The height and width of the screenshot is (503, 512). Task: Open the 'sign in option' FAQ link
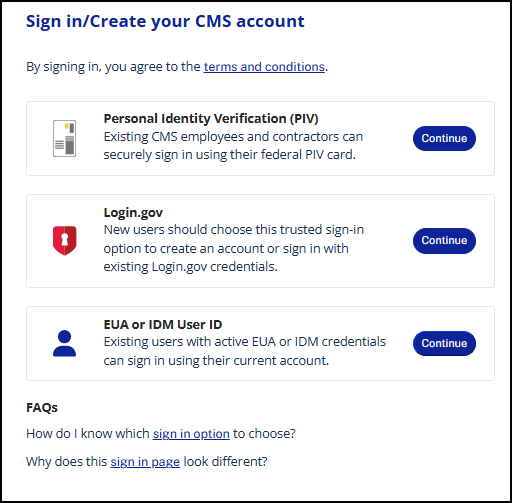pos(191,434)
